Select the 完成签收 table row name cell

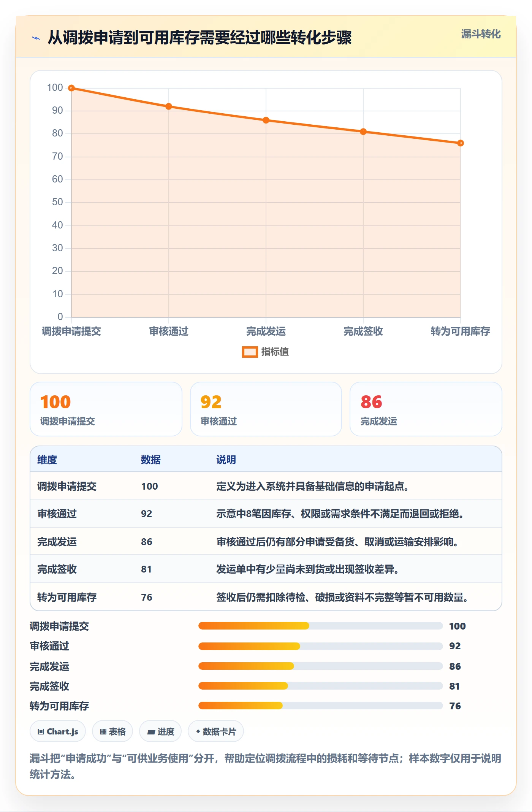(57, 569)
